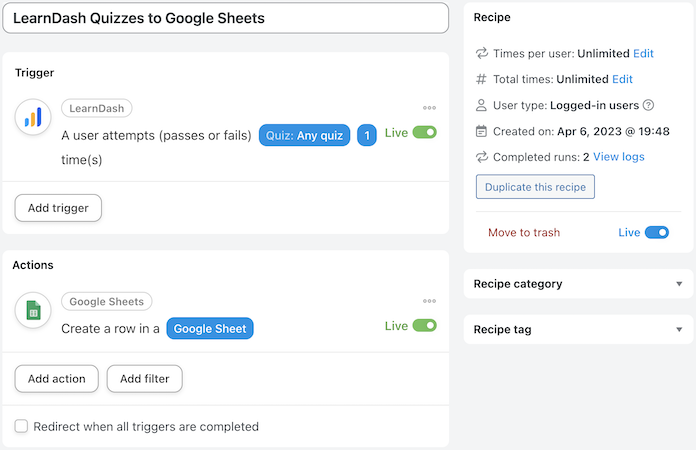Click the A user attempts trigger sentence
Viewport: 696px width, 450px height.
coord(157,135)
